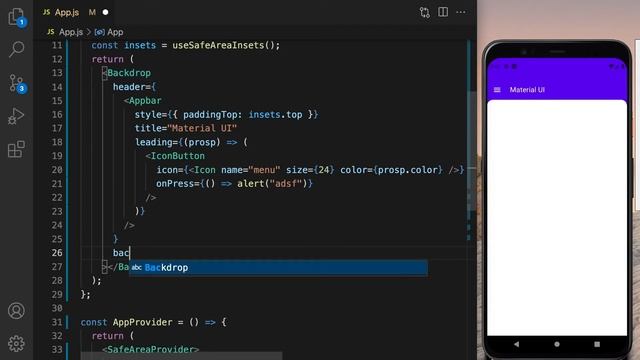Screen dimensions: 640x360
Task: Click the Appbar tag on line 15
Action: point(145,100)
